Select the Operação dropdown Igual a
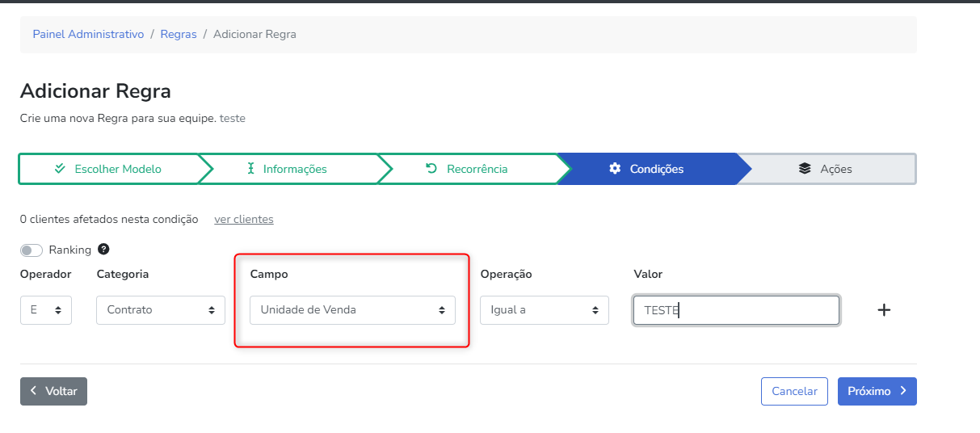This screenshot has width=980, height=433. 544,310
